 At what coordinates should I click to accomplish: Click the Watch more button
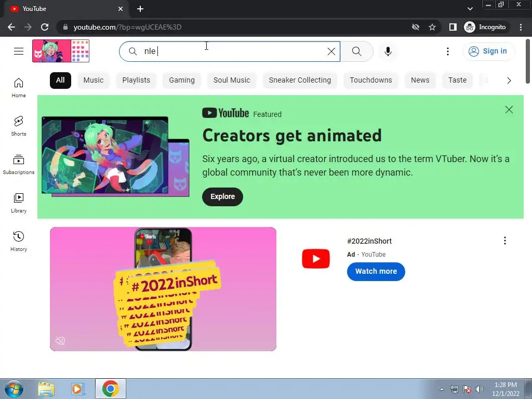click(376, 271)
